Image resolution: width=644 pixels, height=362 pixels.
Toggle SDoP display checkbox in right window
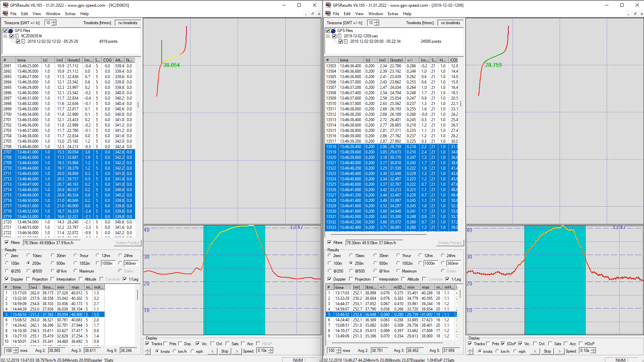click(x=503, y=343)
